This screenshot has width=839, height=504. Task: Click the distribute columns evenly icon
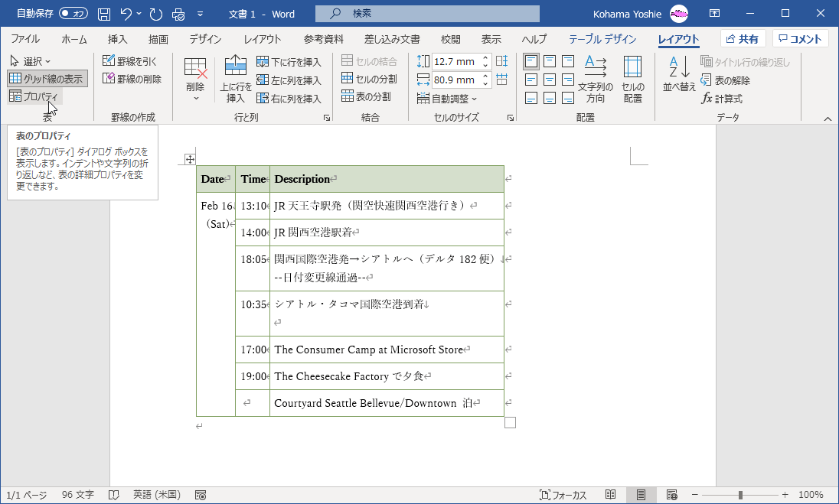pyautogui.click(x=502, y=80)
